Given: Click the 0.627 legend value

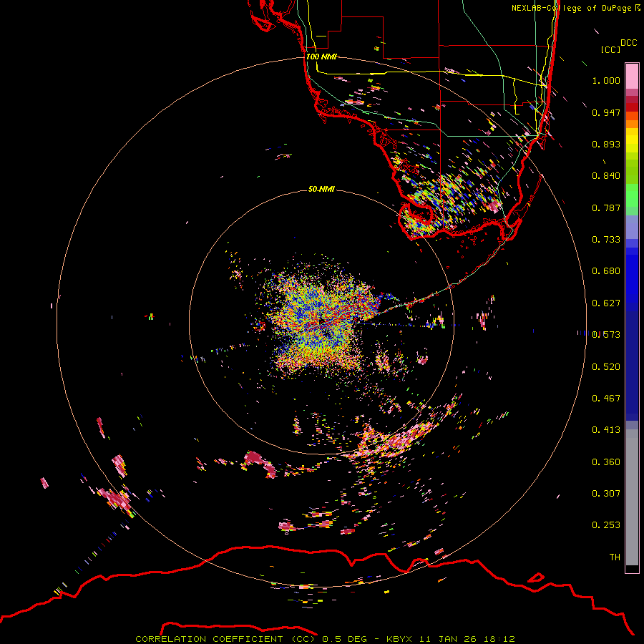Looking at the screenshot, I should pyautogui.click(x=606, y=303).
